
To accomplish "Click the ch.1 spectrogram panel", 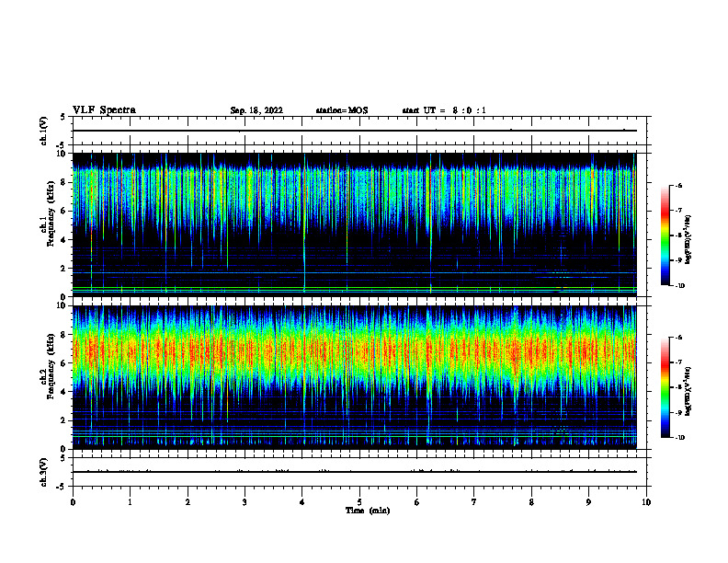I will pos(354,224).
